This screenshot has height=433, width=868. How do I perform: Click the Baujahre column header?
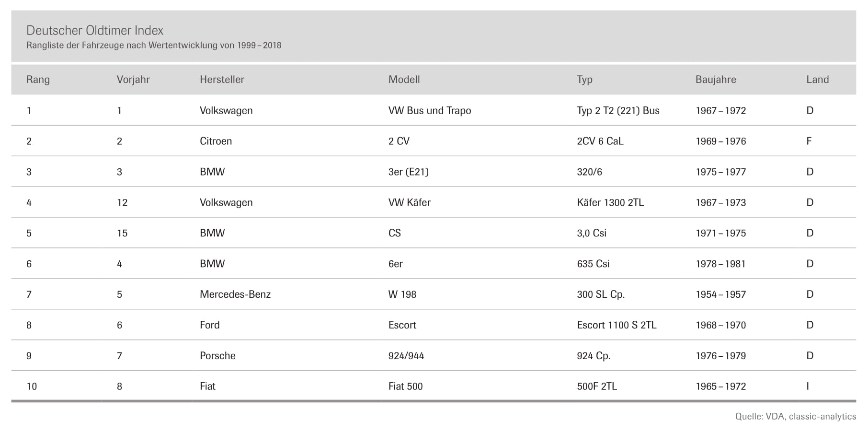(x=716, y=80)
